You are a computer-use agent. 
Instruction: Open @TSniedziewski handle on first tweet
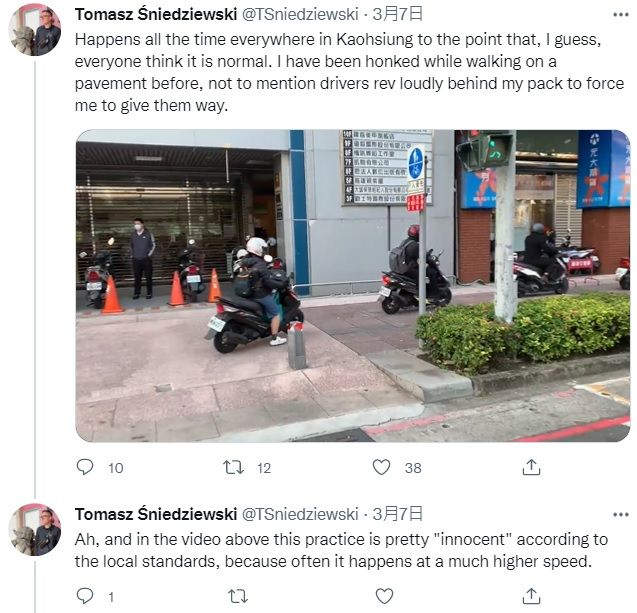click(x=300, y=15)
